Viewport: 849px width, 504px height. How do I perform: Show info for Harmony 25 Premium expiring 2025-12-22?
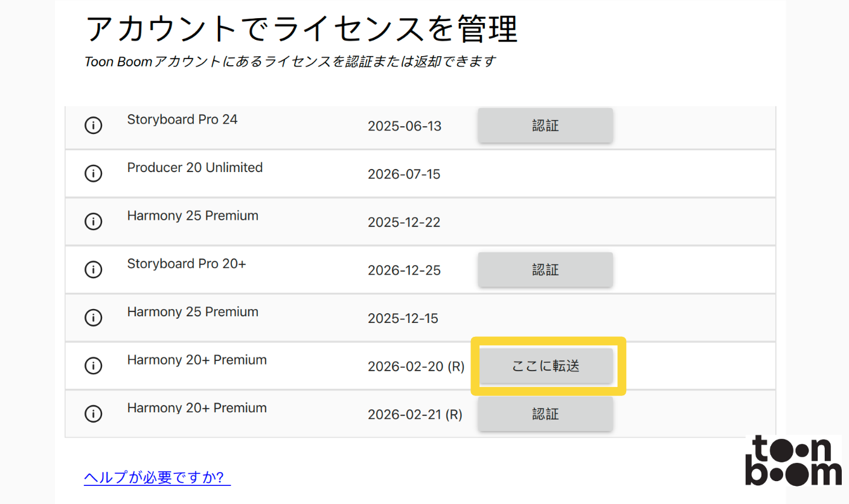(x=93, y=222)
